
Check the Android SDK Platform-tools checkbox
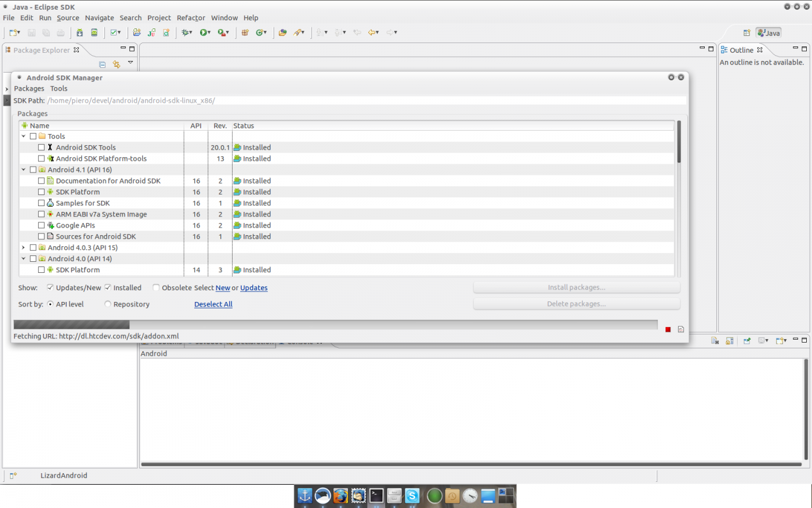tap(41, 158)
